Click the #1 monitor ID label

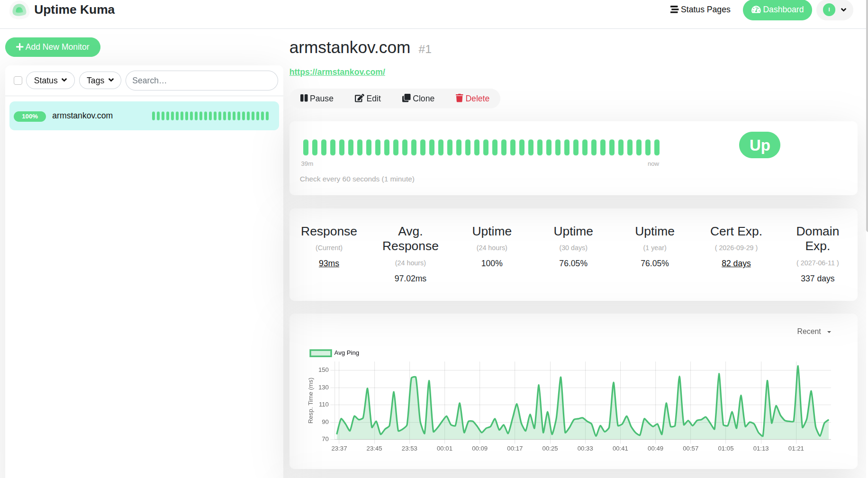click(425, 49)
